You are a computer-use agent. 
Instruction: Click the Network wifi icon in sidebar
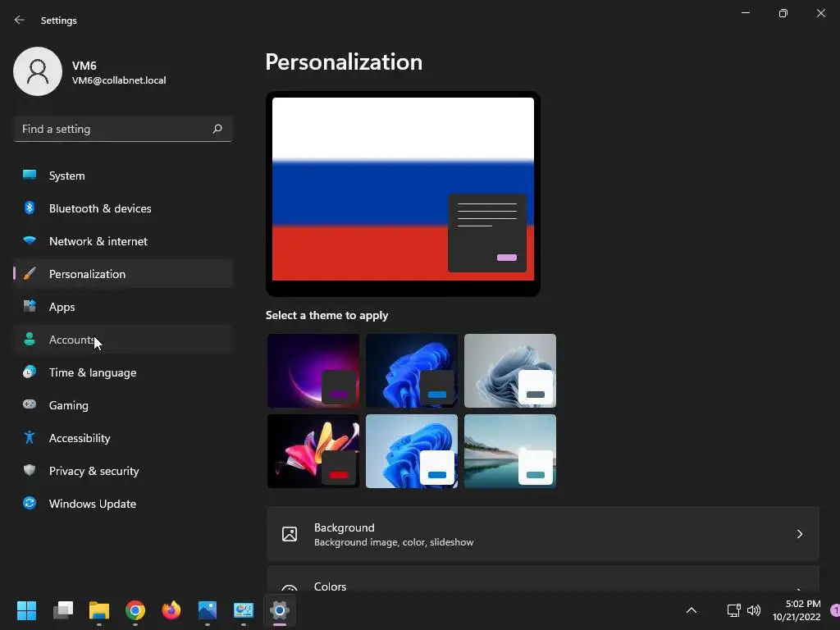coord(30,240)
